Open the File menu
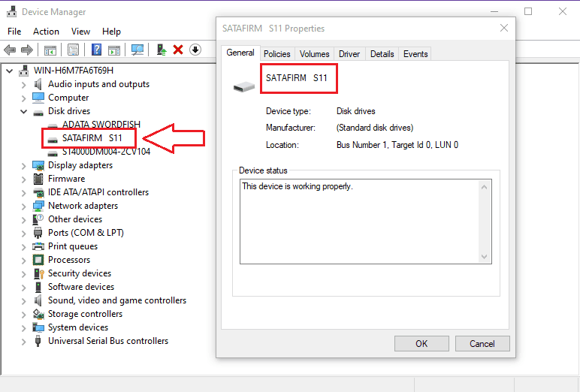This screenshot has width=580, height=392. (14, 32)
